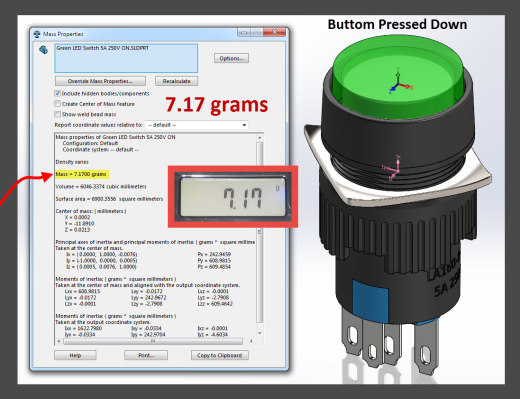Open the coordinate system default dropdown

[197, 125]
